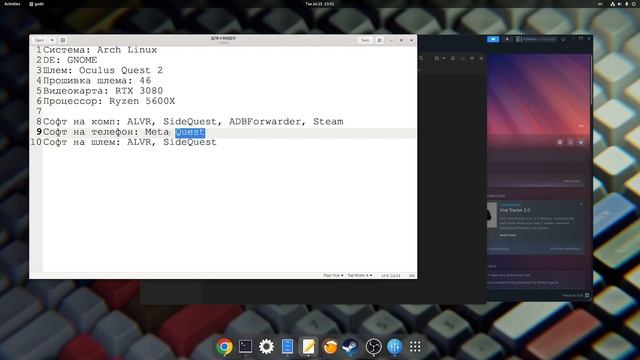Open the system status menu in top bar

tap(623, 4)
